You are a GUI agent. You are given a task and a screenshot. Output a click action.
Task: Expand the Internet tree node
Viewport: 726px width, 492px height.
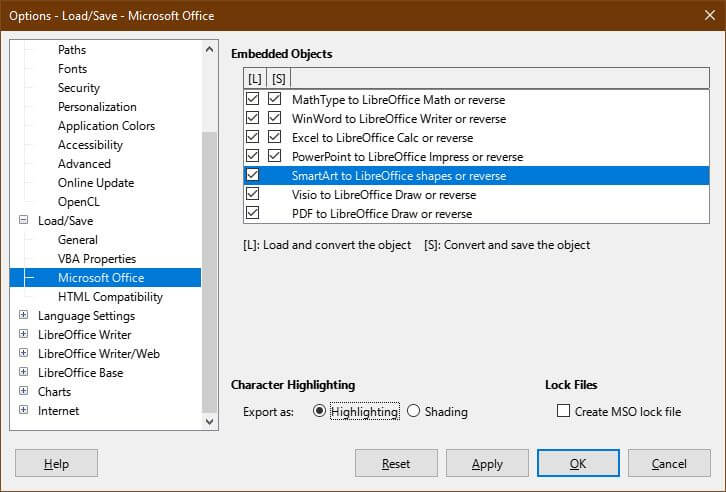(24, 411)
